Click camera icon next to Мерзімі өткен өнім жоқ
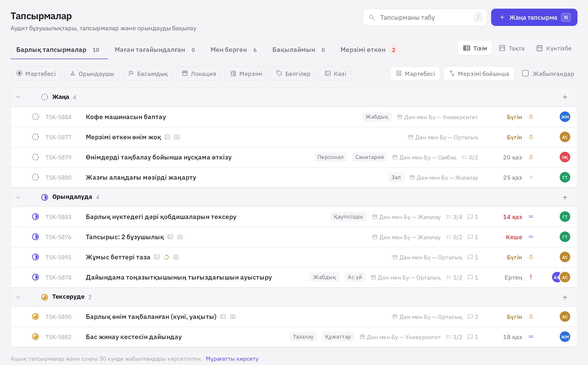 [177, 137]
